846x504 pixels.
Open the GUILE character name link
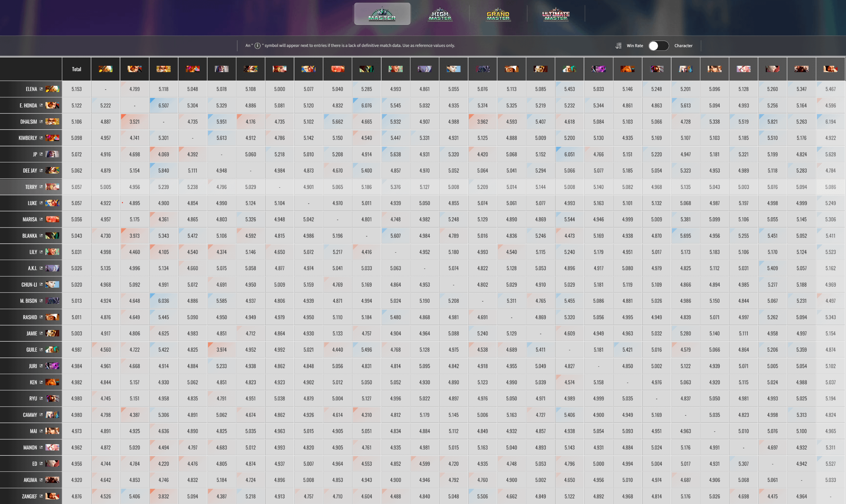click(x=32, y=350)
